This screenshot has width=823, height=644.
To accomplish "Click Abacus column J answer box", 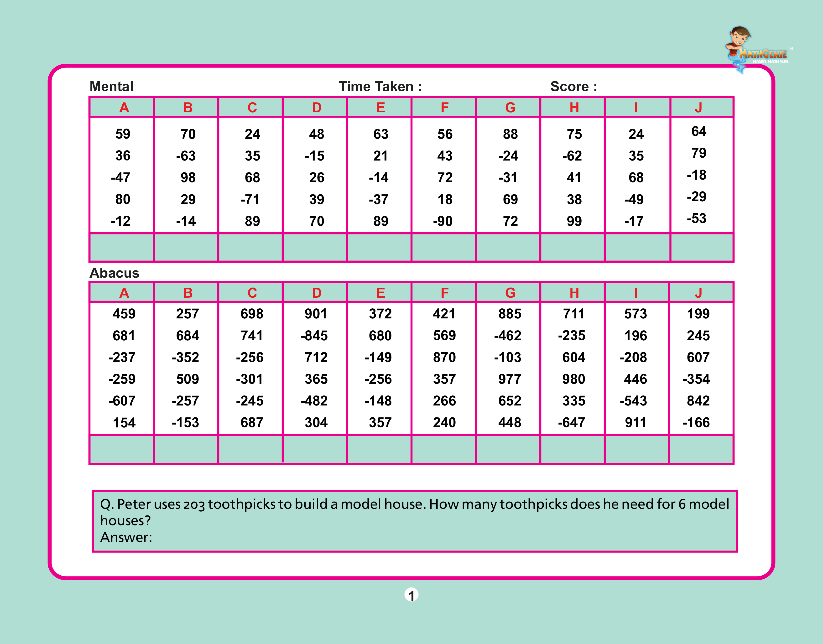I will (701, 449).
